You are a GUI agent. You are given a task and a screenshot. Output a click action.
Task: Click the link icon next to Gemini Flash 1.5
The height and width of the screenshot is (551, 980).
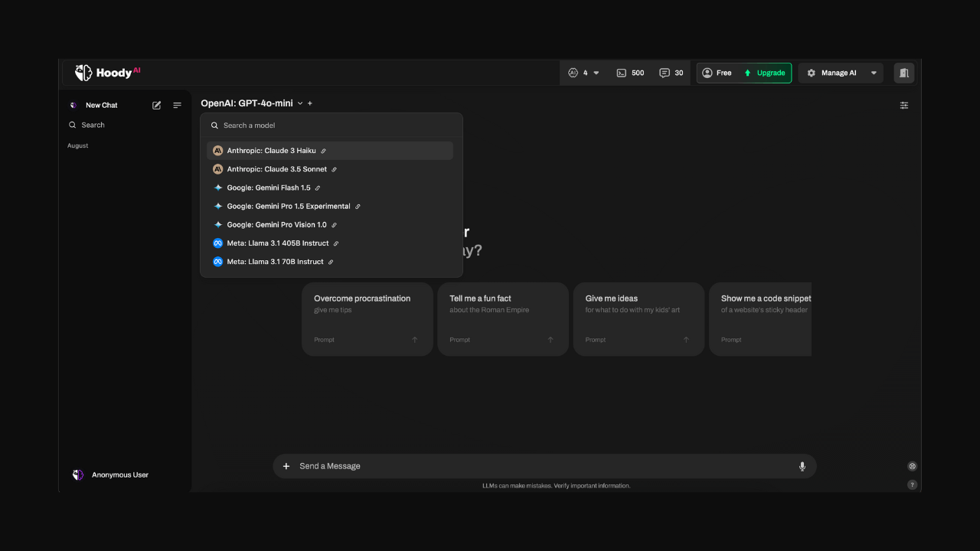(x=318, y=187)
